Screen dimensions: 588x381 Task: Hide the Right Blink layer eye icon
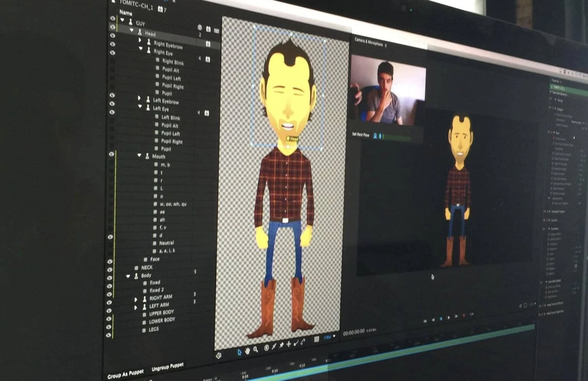pyautogui.click(x=112, y=52)
